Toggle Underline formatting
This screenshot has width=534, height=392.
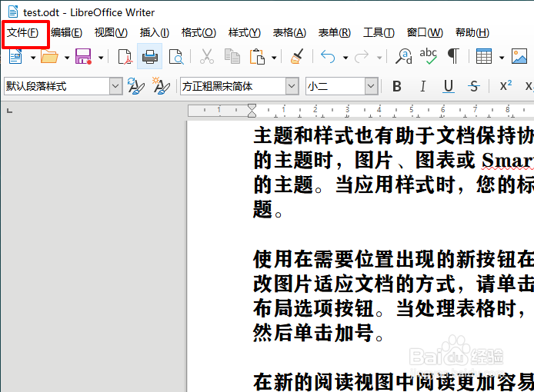[449, 87]
